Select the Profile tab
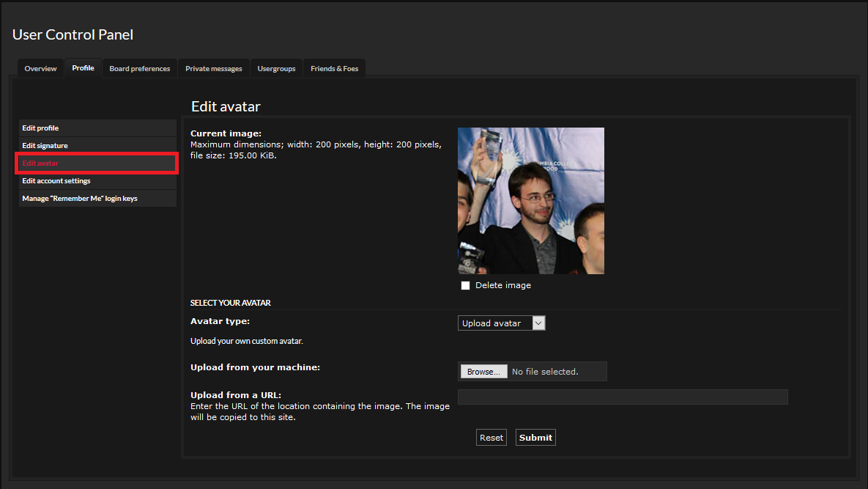 pos(83,68)
